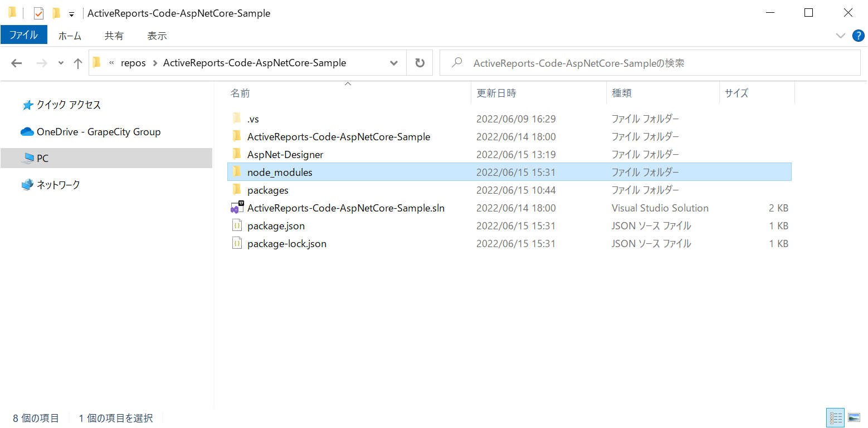
Task: Open the Customize Quick Access Toolbar dropdown
Action: [71, 14]
